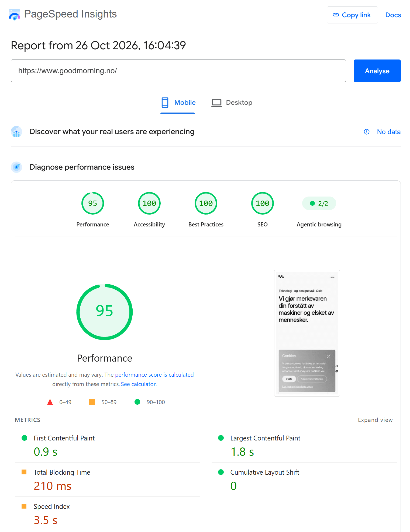Click the 1.8 s LCP value
410x532 pixels.
coord(242,452)
